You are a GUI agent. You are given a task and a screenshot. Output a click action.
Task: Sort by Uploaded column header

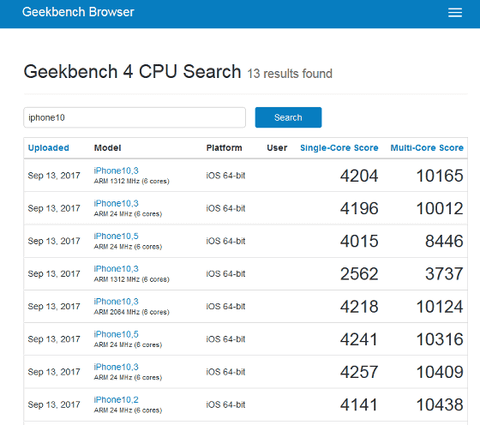[48, 148]
